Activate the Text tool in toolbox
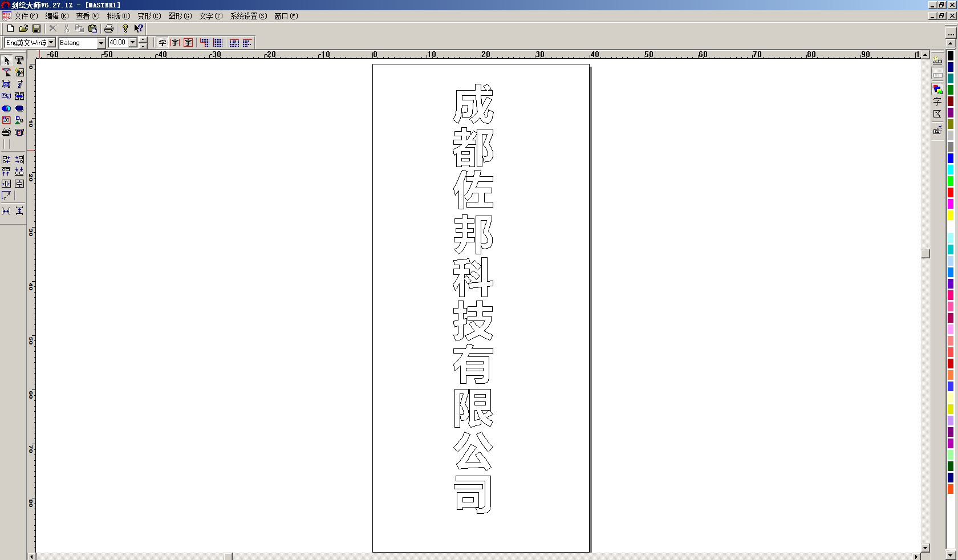Viewport: 958px width, 560px height. click(19, 60)
